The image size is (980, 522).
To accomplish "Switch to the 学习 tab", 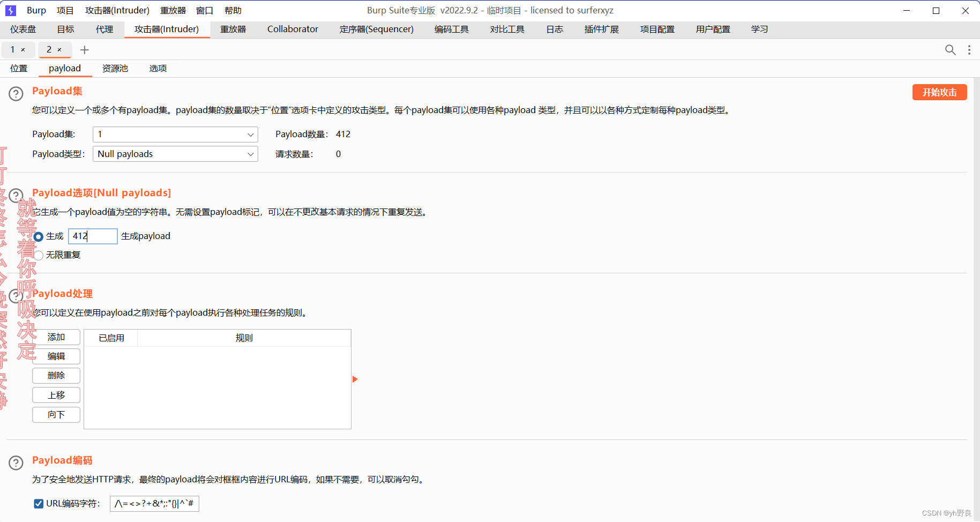I will pos(760,29).
